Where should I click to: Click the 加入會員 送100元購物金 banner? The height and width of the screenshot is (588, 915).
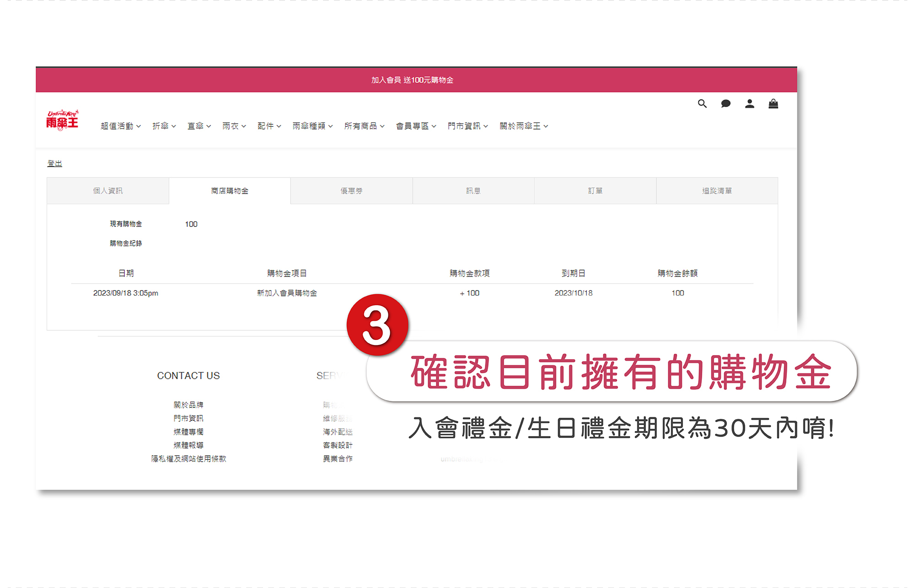[412, 80]
